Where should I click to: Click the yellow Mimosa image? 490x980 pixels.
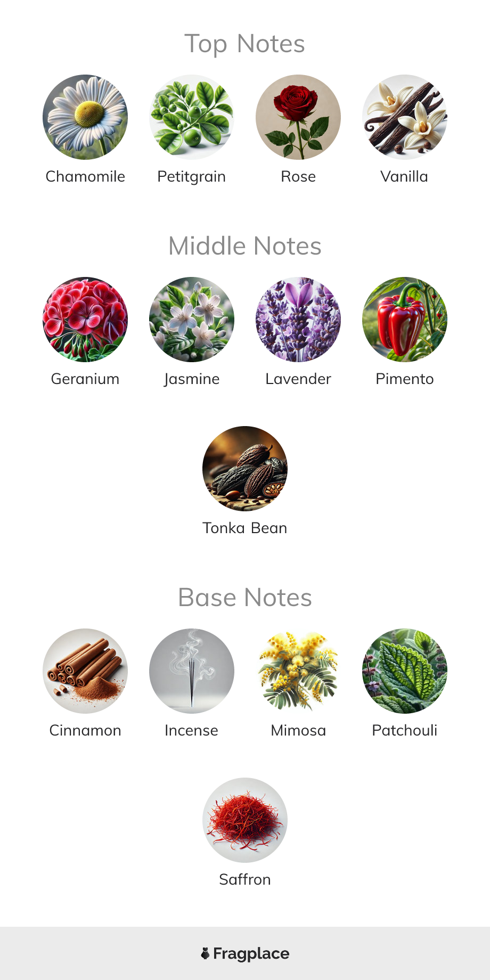click(x=298, y=671)
